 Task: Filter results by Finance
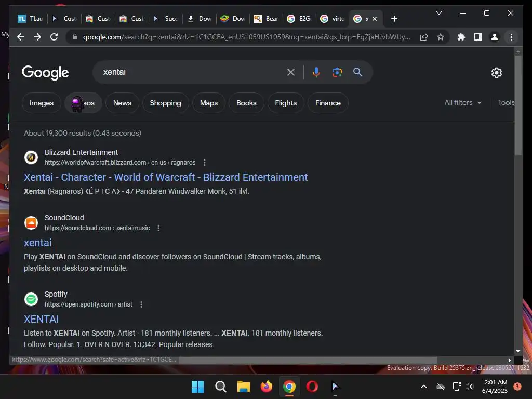[x=328, y=103]
